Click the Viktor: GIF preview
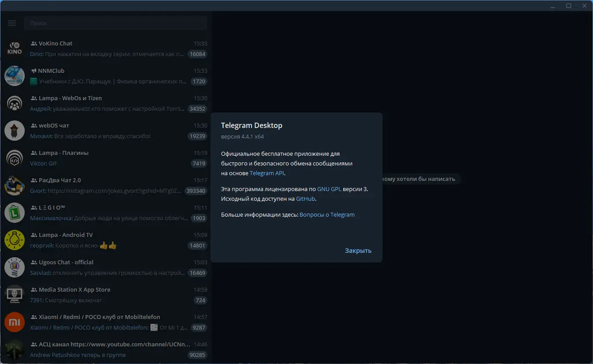The height and width of the screenshot is (364, 593). point(44,164)
